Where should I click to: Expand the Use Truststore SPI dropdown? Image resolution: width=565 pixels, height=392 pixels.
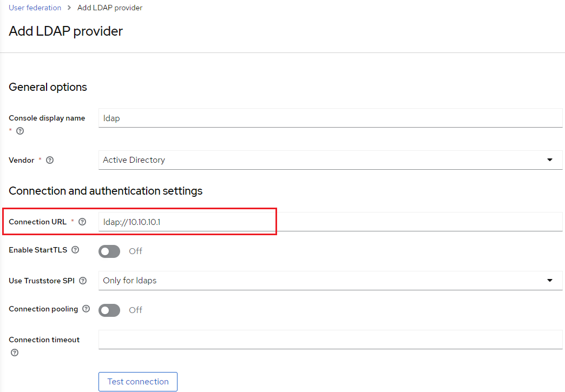tap(330, 281)
